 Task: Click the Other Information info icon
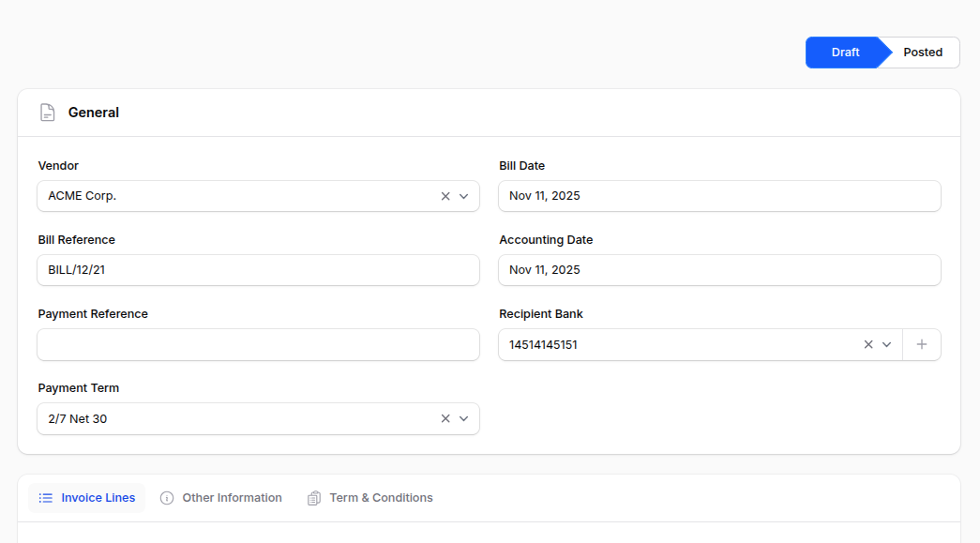167,498
